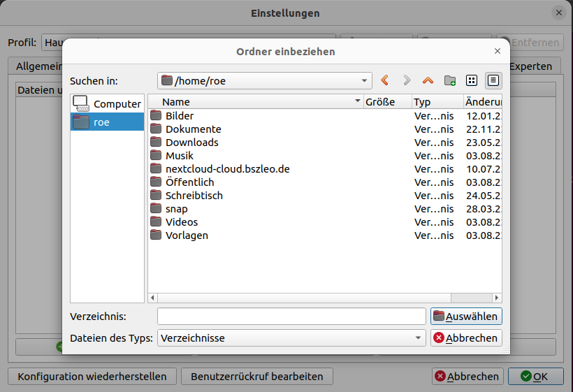Sort the list by Name column
Viewport: 573px width, 392px height.
click(255, 102)
